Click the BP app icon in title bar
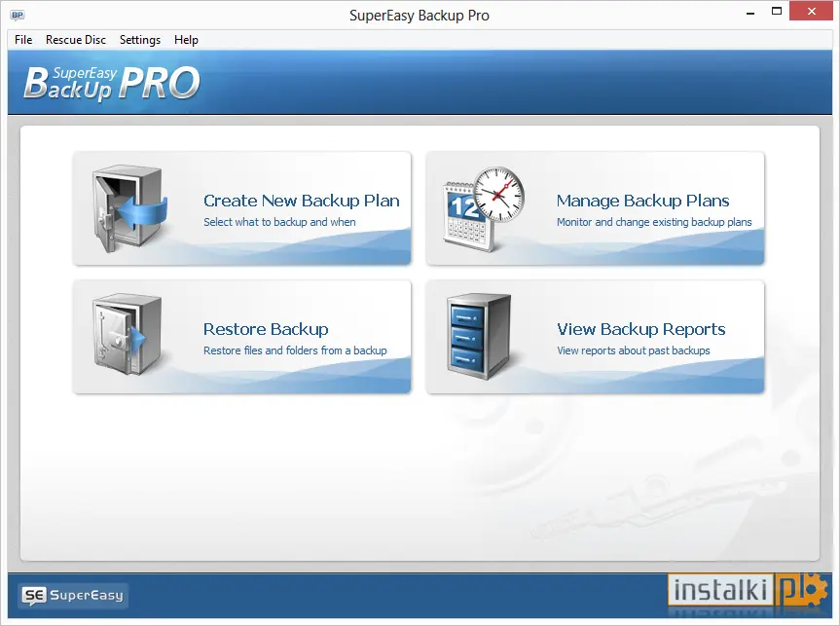The height and width of the screenshot is (626, 840). (x=18, y=15)
